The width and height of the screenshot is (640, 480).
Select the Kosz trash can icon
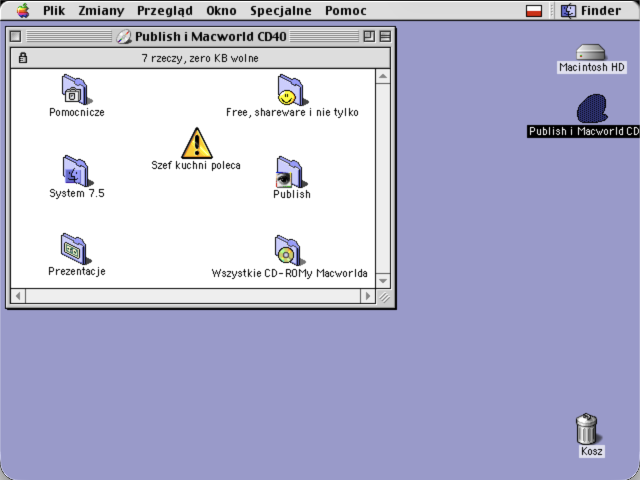pyautogui.click(x=588, y=428)
